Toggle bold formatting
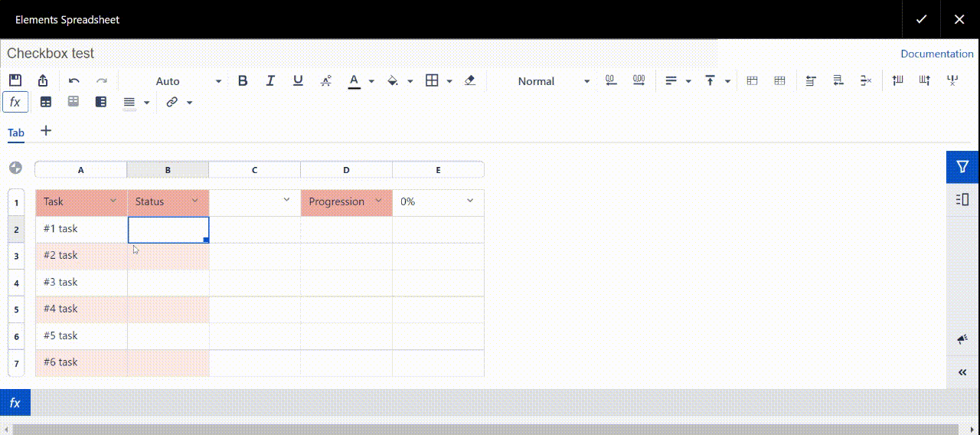The width and height of the screenshot is (980, 435). click(x=243, y=81)
